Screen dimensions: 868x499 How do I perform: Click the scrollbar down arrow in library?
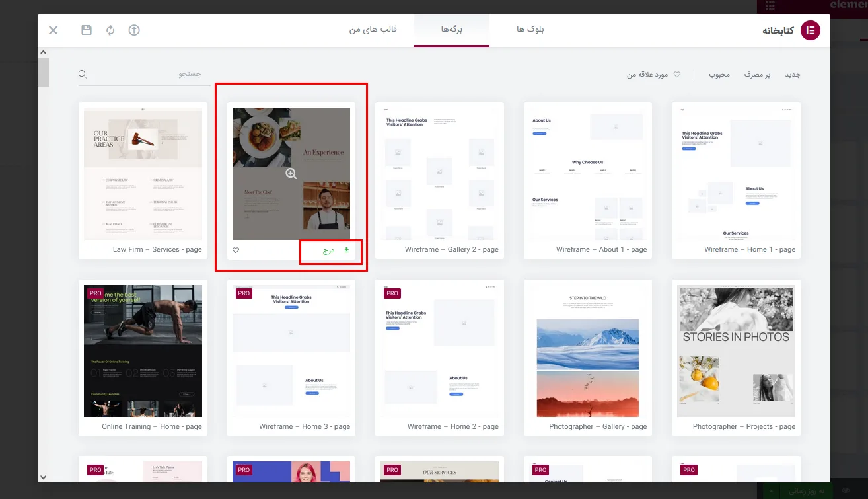[43, 477]
